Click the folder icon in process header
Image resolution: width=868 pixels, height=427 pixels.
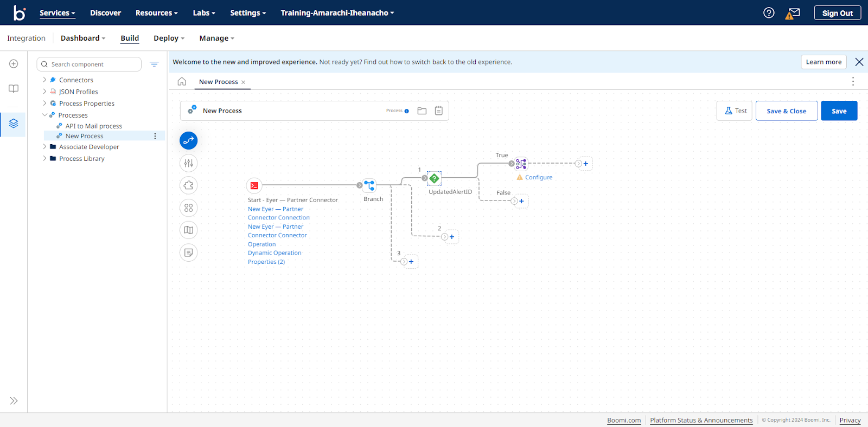422,111
